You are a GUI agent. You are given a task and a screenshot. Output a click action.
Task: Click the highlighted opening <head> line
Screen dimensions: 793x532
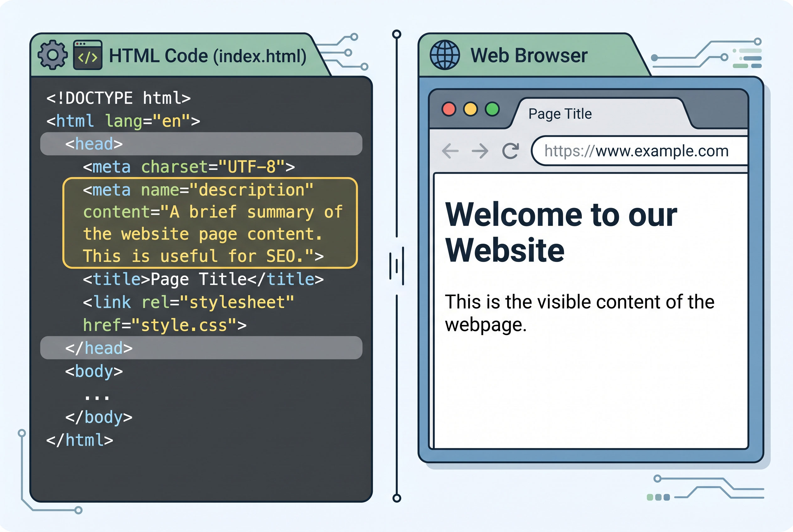pos(201,144)
